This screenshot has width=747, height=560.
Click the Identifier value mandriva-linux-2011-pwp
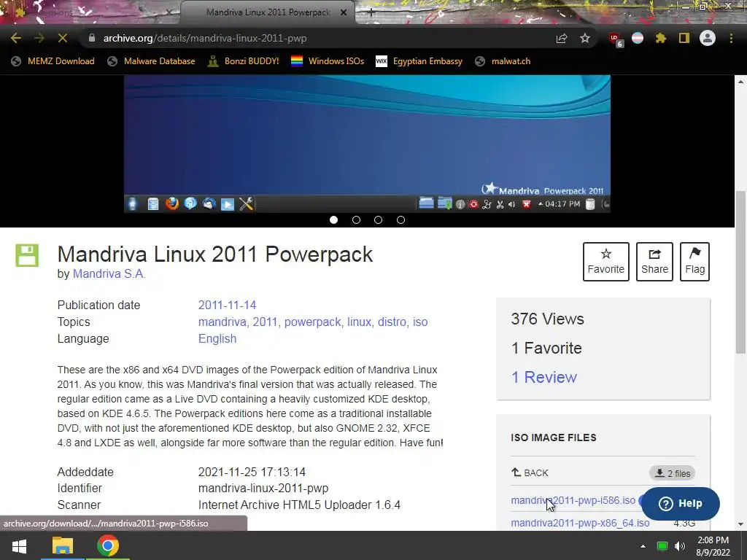pyautogui.click(x=263, y=488)
